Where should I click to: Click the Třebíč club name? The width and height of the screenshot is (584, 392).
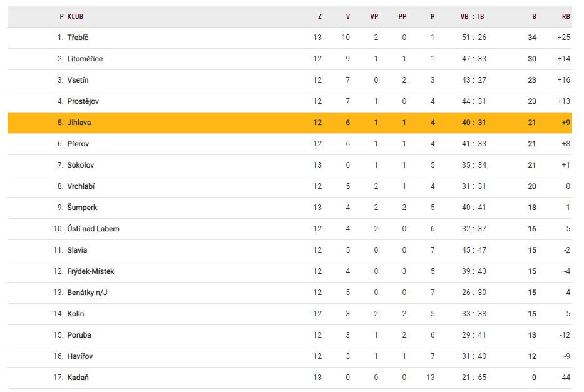click(x=78, y=38)
